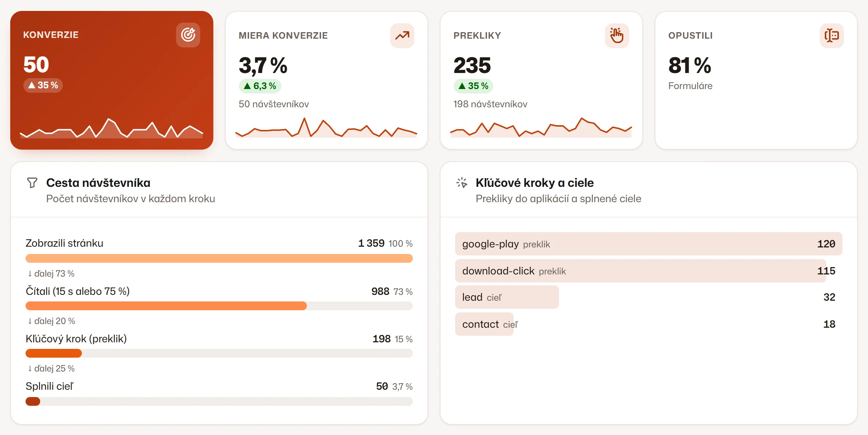Click the Splnili cieľ progress bar
Viewport: 868px width, 435px height.
(219, 401)
